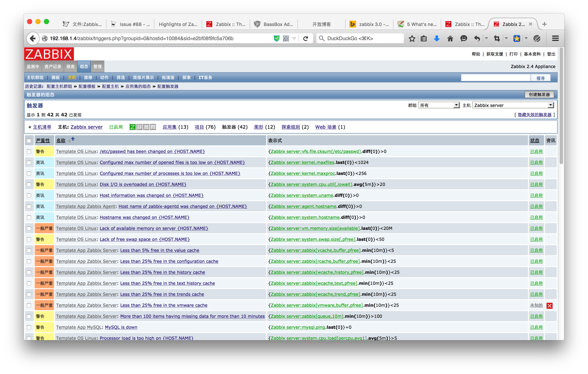The height and width of the screenshot is (374, 588).
Task: Click the QR code icon in address bar
Action: pyautogui.click(x=286, y=38)
